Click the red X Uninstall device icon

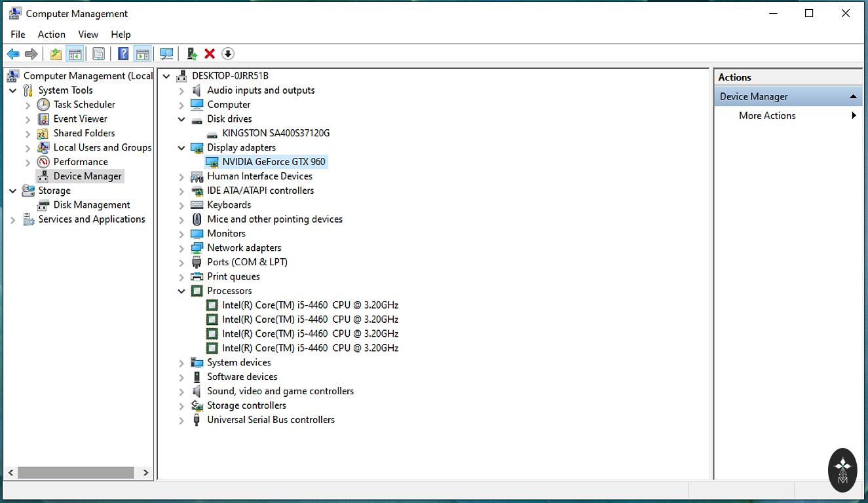[210, 54]
